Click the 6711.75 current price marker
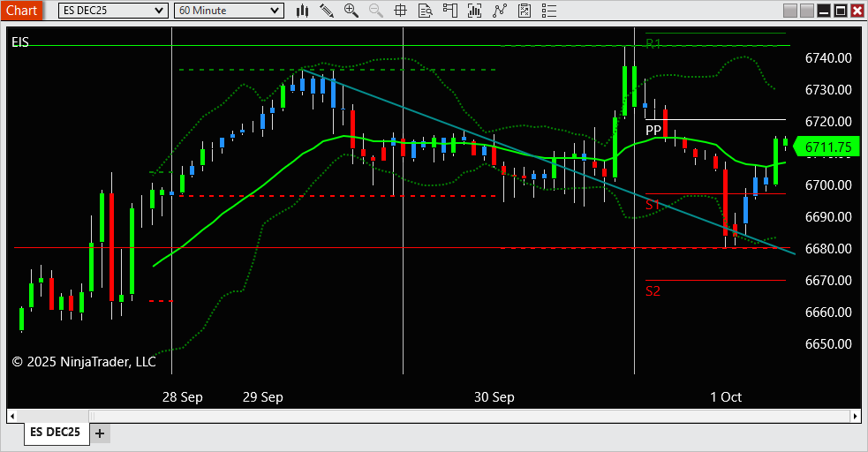 click(826, 147)
